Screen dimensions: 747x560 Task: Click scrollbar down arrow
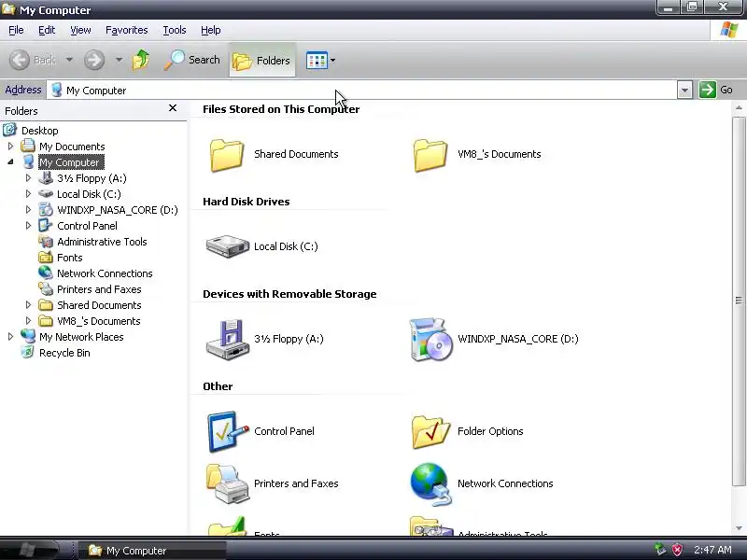(x=739, y=528)
